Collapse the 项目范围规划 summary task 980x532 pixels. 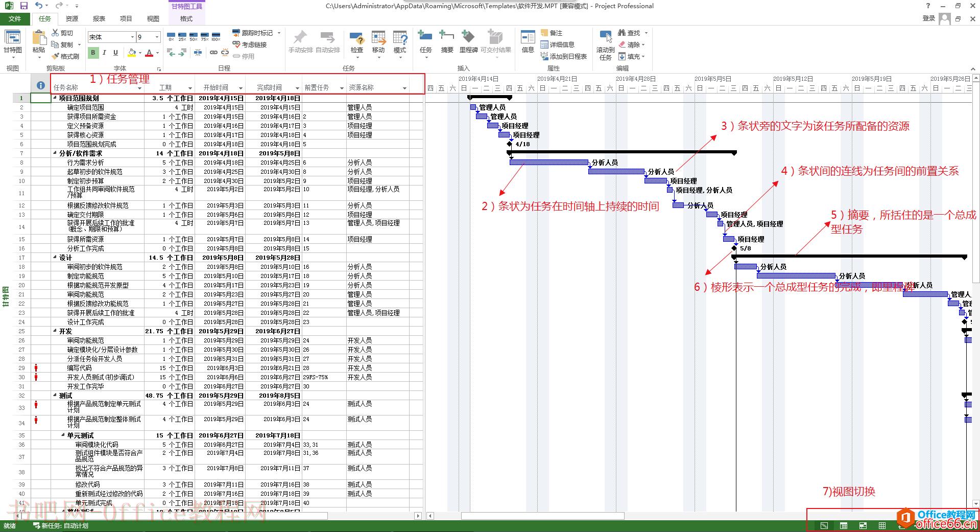click(55, 98)
